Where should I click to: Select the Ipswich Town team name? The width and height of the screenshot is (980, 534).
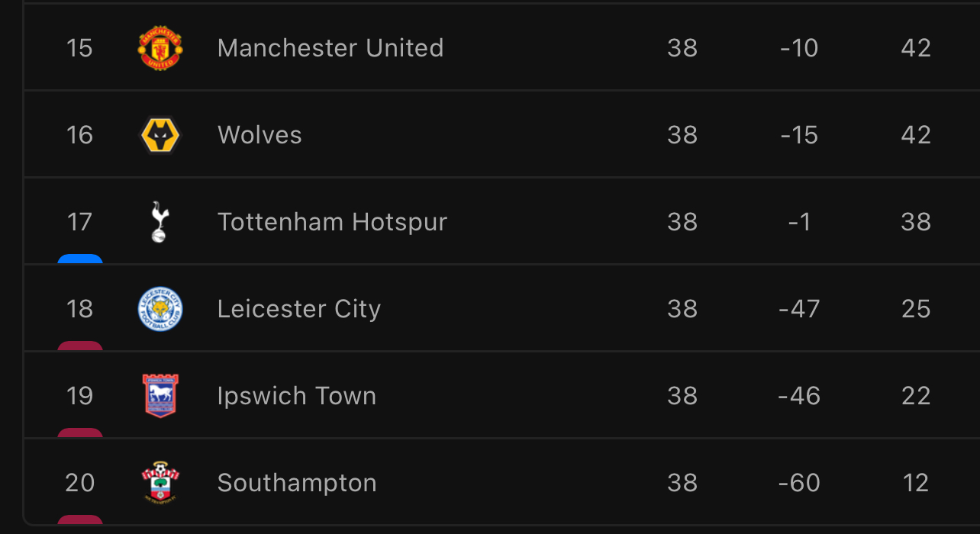click(x=297, y=396)
